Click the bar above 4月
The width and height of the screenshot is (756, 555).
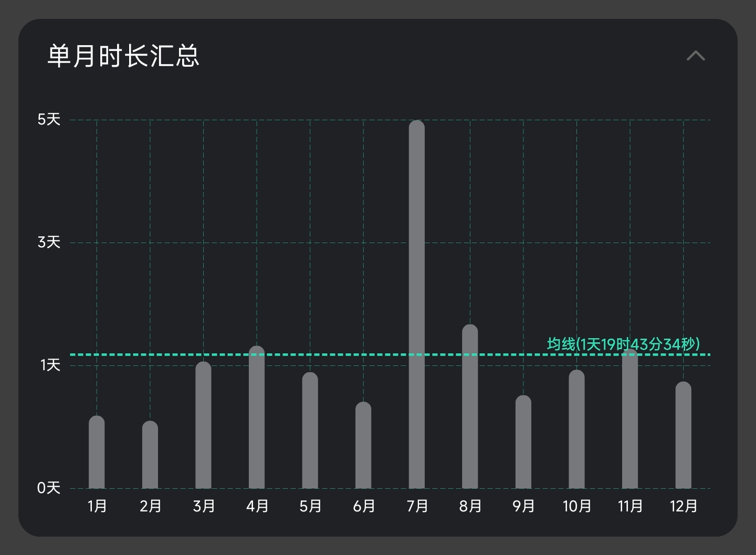coord(257,417)
